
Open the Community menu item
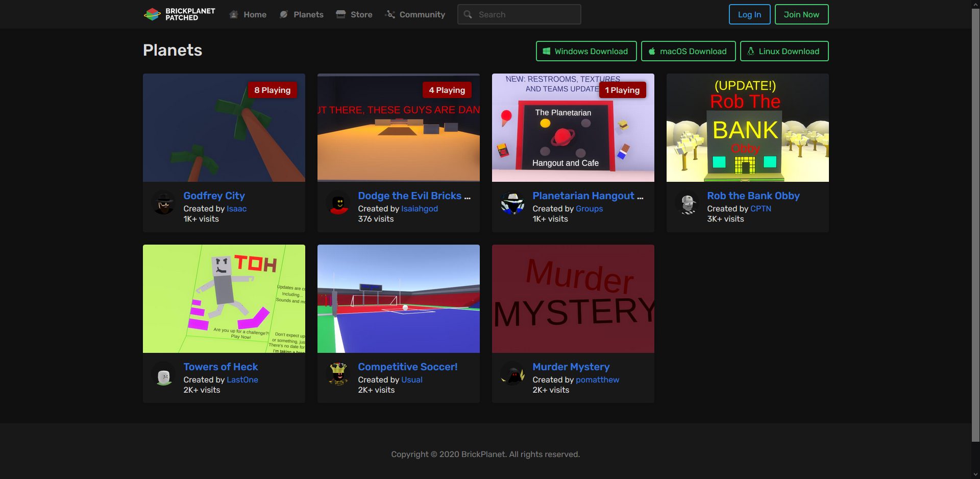point(415,14)
